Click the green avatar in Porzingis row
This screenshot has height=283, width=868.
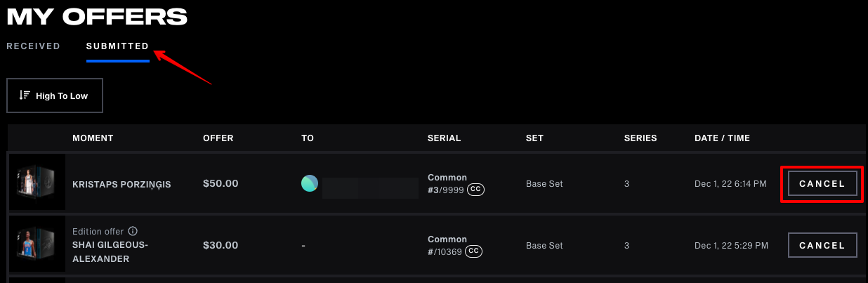[x=310, y=184]
